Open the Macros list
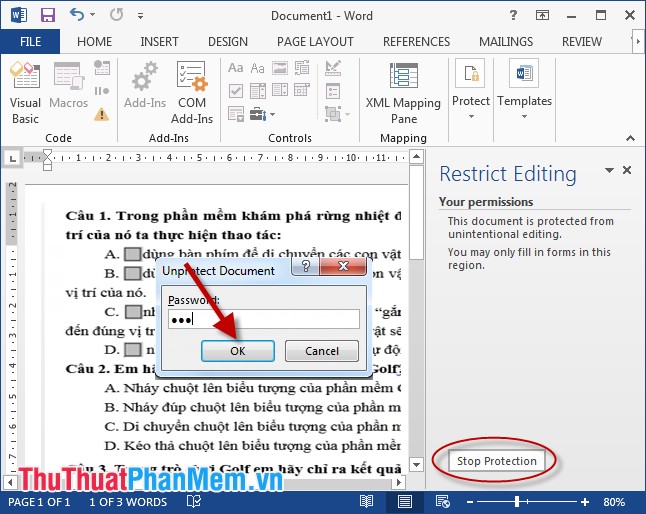The height and width of the screenshot is (514, 646). [x=68, y=85]
